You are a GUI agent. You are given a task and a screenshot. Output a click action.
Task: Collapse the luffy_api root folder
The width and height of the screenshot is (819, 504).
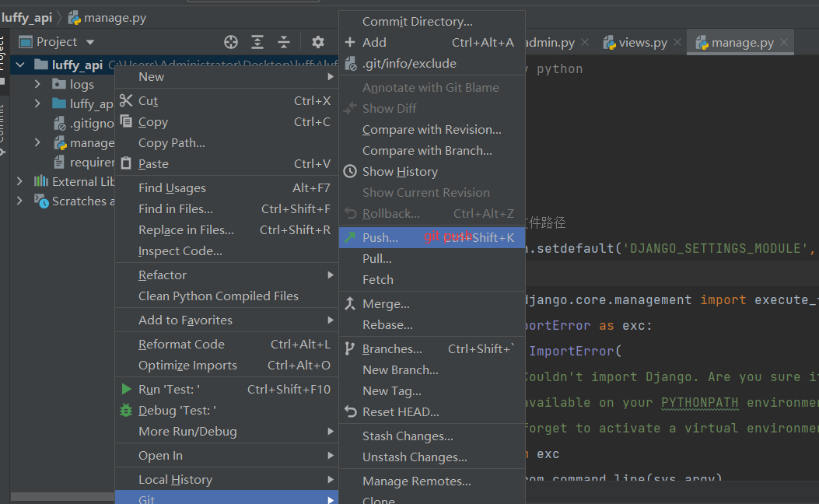coord(20,65)
